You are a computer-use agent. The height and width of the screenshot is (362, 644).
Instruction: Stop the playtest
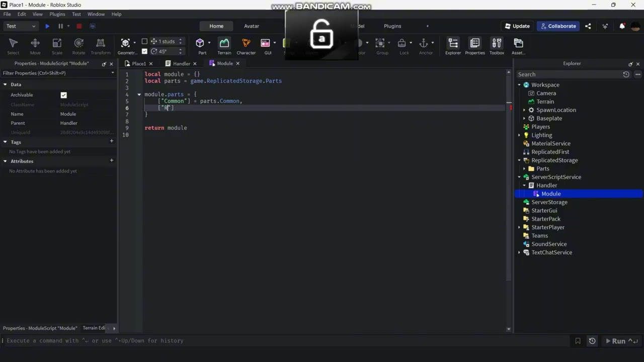click(79, 26)
